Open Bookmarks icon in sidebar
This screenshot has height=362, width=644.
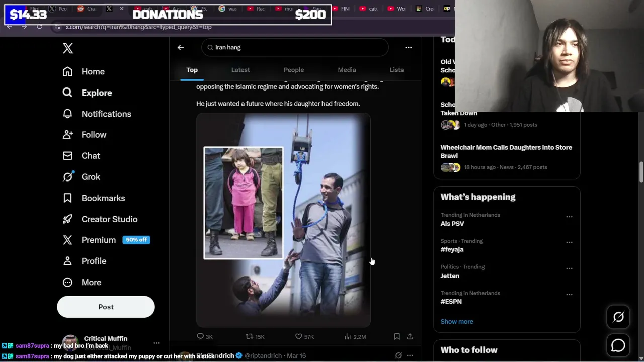tap(67, 198)
